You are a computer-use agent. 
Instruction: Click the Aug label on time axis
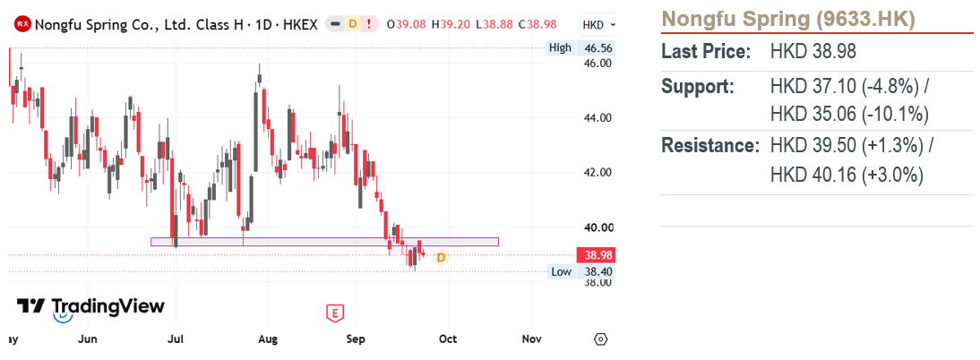[267, 339]
